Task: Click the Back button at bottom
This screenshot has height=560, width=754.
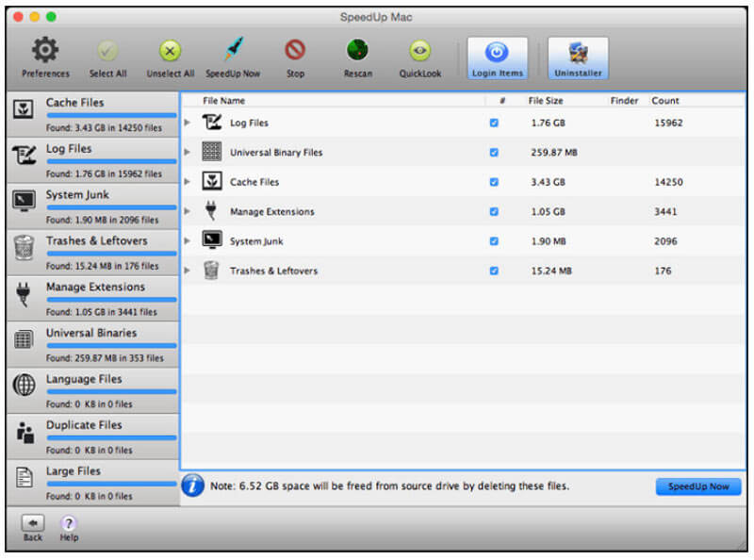Action: pyautogui.click(x=32, y=526)
